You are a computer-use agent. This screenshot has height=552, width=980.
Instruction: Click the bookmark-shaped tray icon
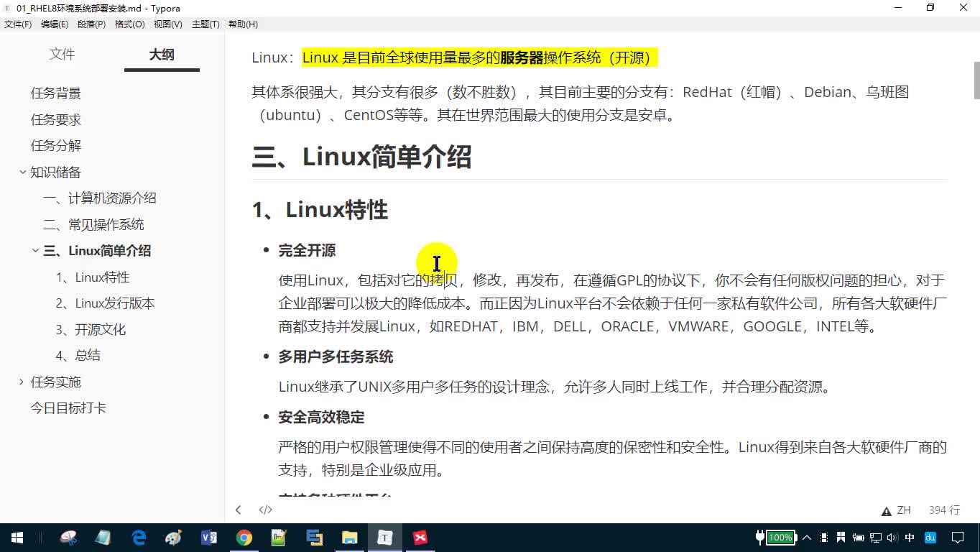click(840, 538)
